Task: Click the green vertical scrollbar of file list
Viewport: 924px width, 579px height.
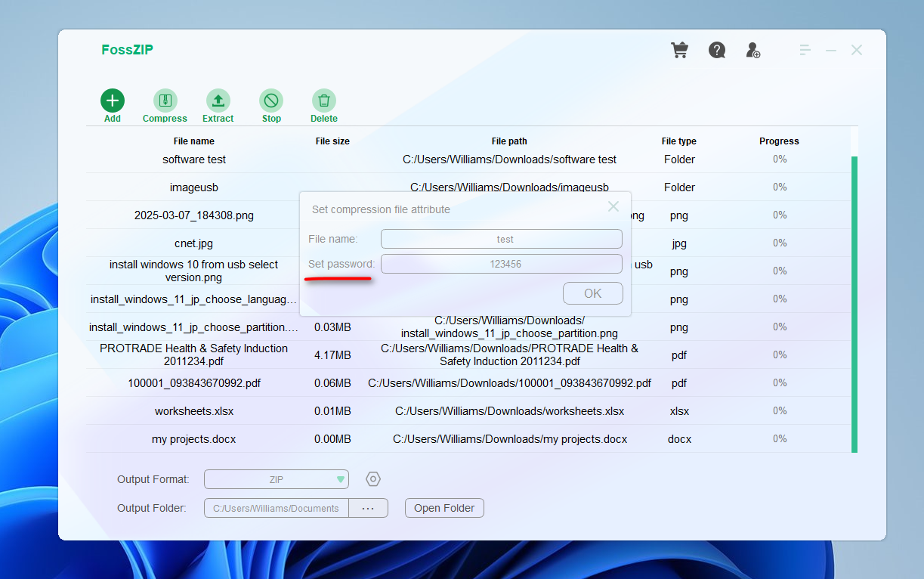Action: tap(854, 305)
